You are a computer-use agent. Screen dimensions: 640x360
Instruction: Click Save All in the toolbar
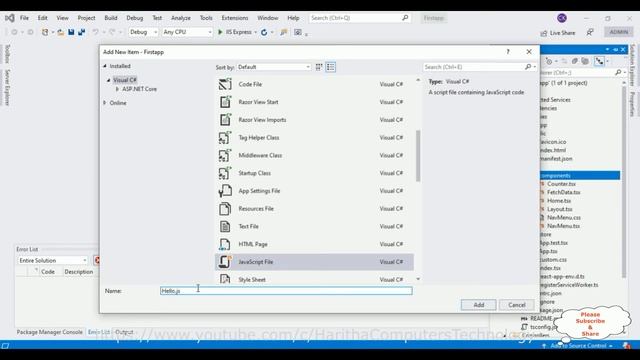point(82,32)
